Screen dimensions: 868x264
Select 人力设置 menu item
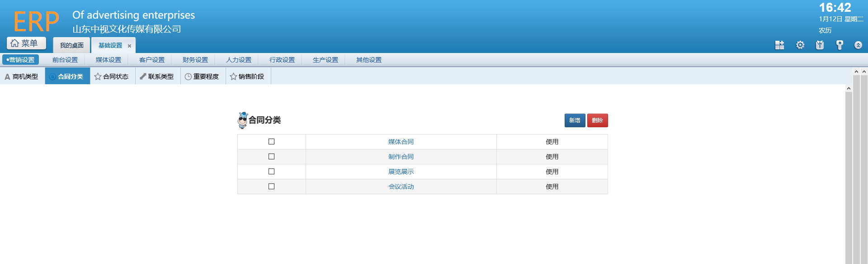click(x=239, y=60)
